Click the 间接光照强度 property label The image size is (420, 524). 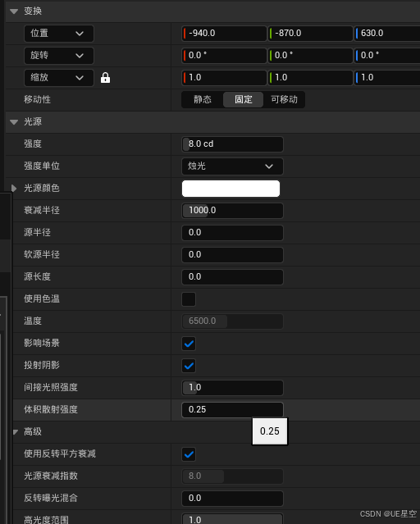pyautogui.click(x=51, y=388)
